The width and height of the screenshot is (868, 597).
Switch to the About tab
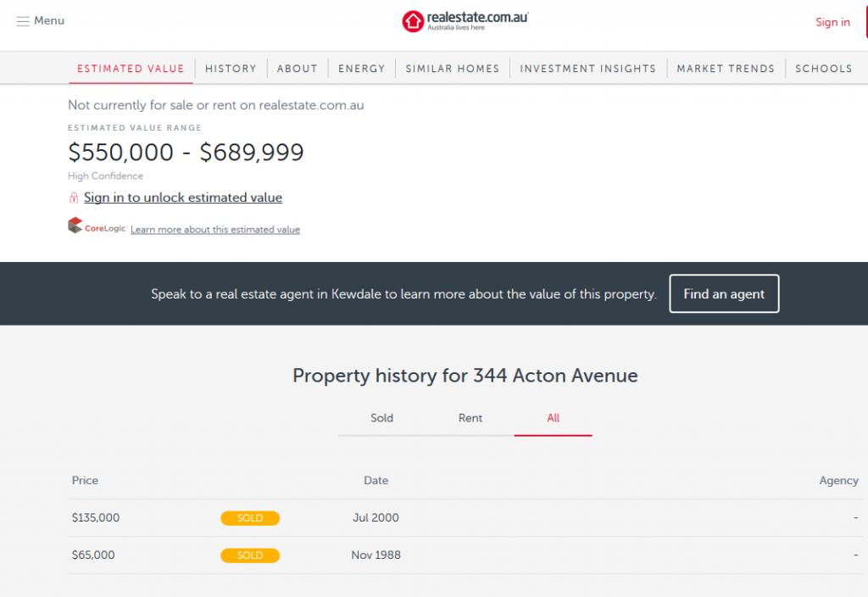click(297, 69)
